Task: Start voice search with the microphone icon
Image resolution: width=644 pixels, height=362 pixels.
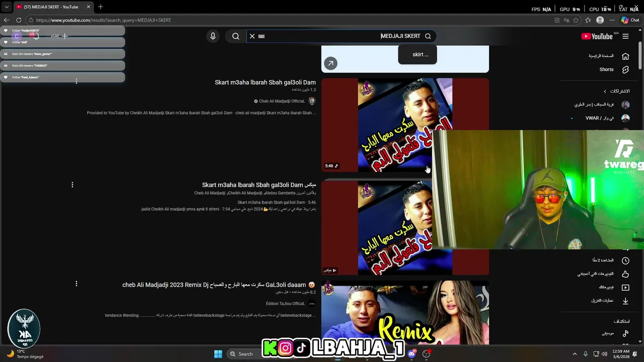Action: coord(213,36)
